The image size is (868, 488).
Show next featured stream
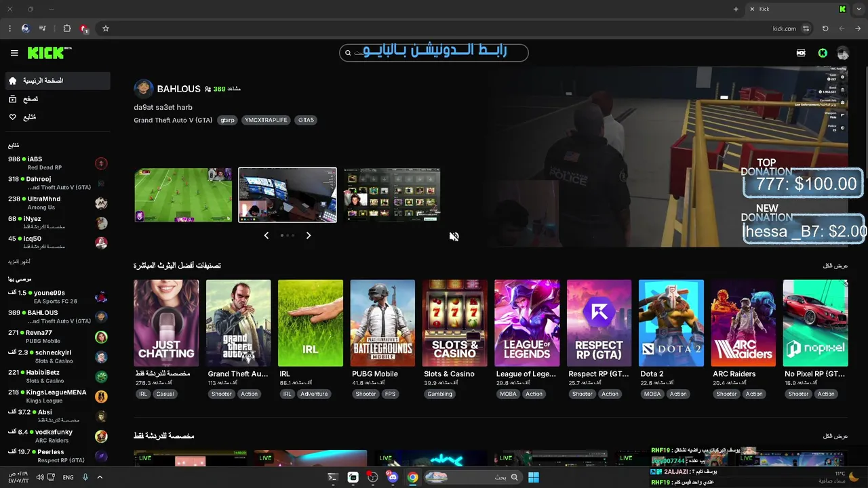point(309,235)
